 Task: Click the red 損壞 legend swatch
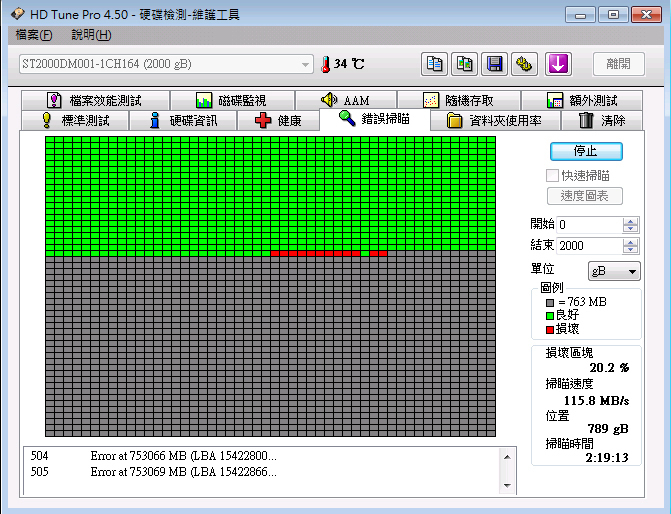pyautogui.click(x=550, y=330)
